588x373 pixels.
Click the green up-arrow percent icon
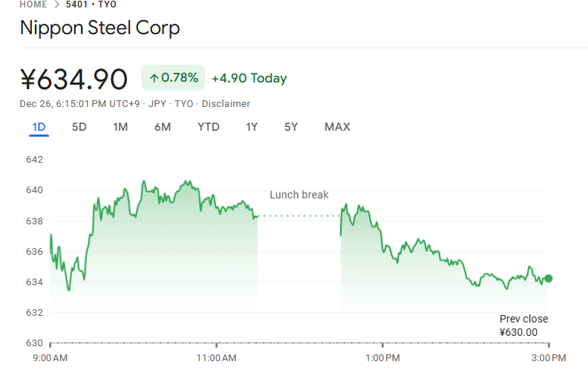pyautogui.click(x=154, y=78)
